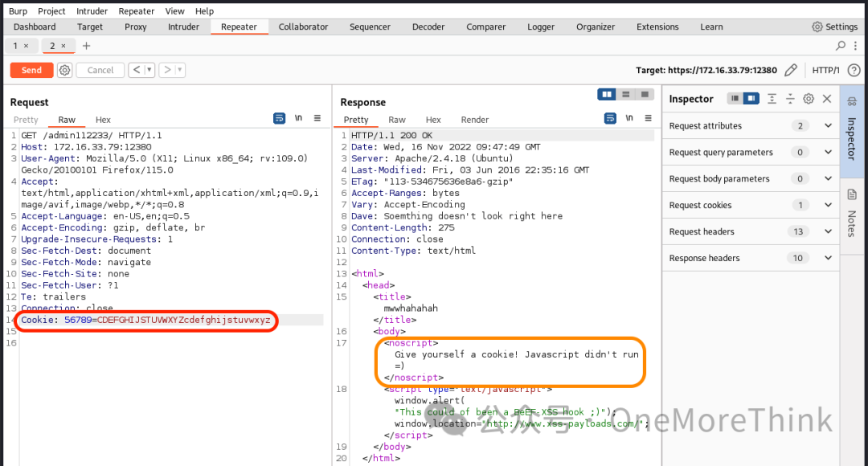The height and width of the screenshot is (466, 868).
Task: Switch to the Dashboard tab
Action: click(x=35, y=27)
